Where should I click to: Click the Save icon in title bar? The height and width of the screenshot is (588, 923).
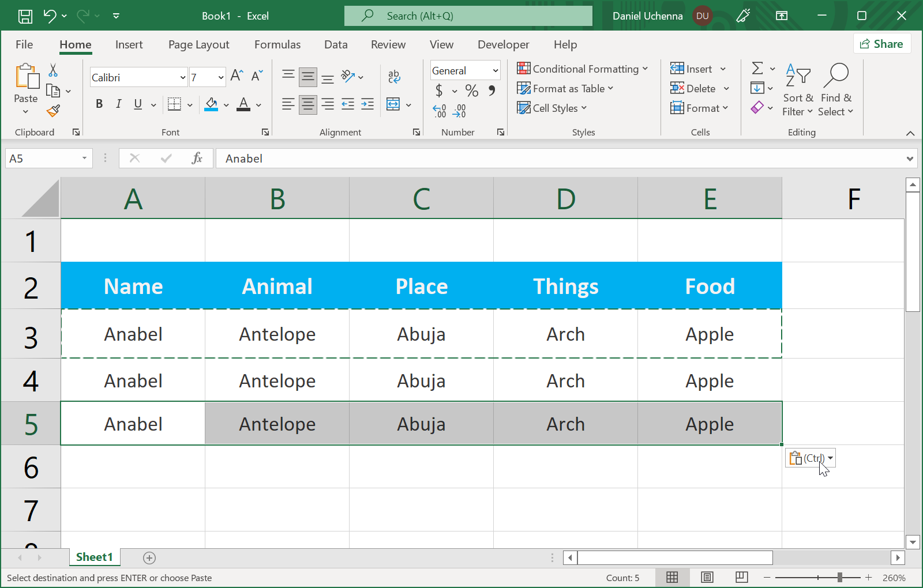pyautogui.click(x=25, y=16)
